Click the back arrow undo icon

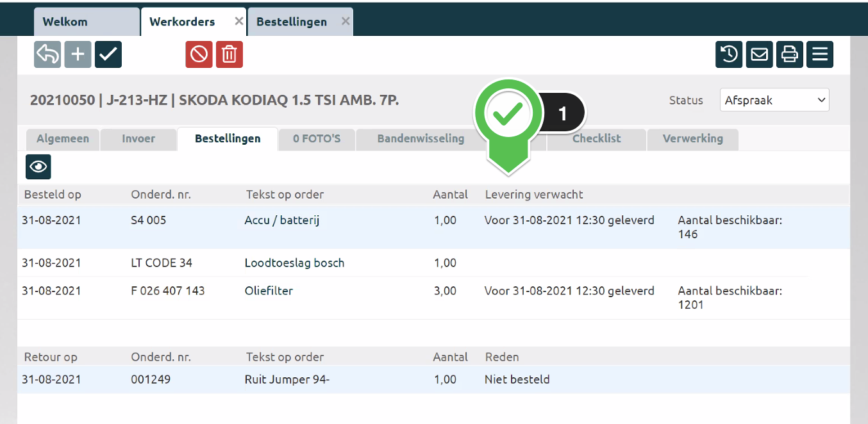(x=47, y=54)
